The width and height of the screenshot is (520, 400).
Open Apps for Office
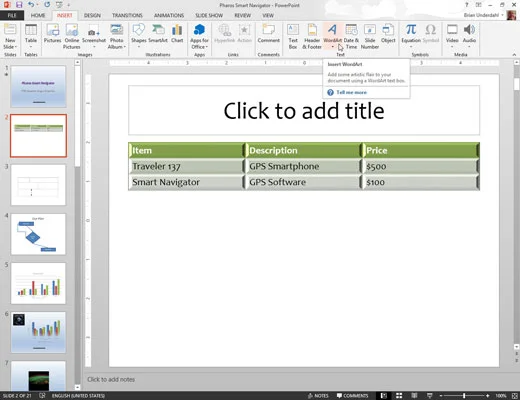[x=199, y=36]
